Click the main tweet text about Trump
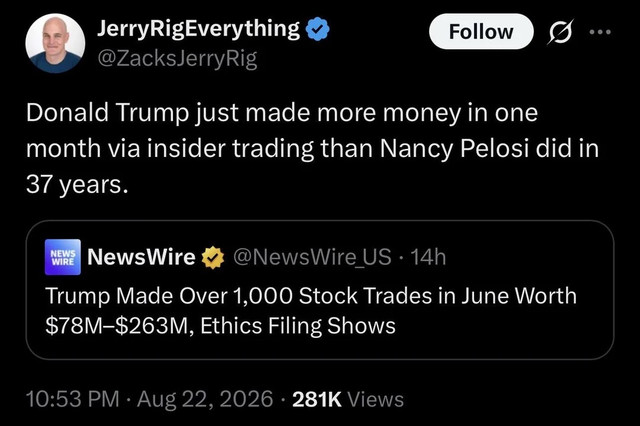This screenshot has height=426, width=640. (312, 148)
